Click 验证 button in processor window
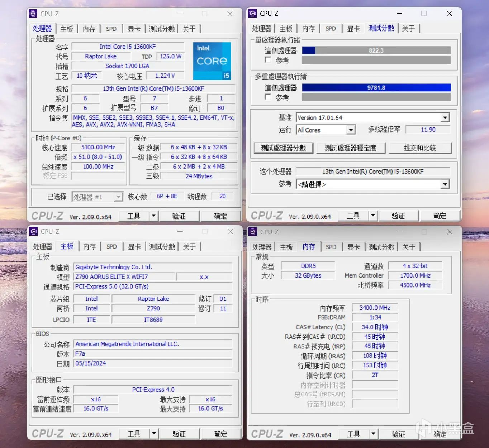Screen dimensions: 489x448 tap(179, 216)
